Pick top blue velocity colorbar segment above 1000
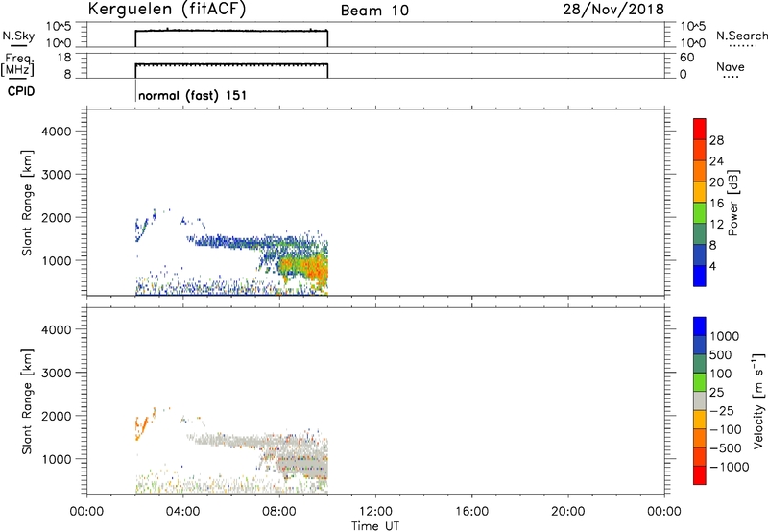This screenshot has width=768, height=532. point(700,326)
